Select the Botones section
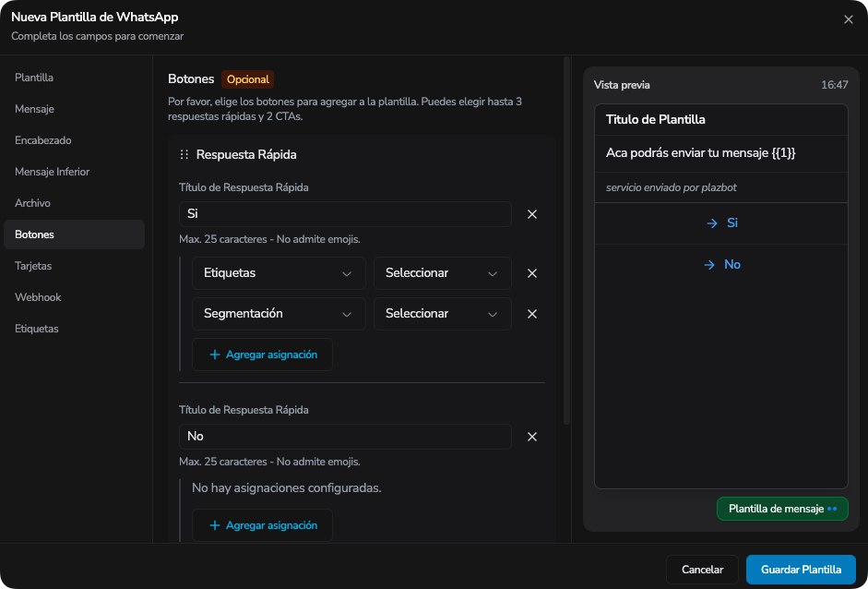Image resolution: width=868 pixels, height=589 pixels. point(74,234)
